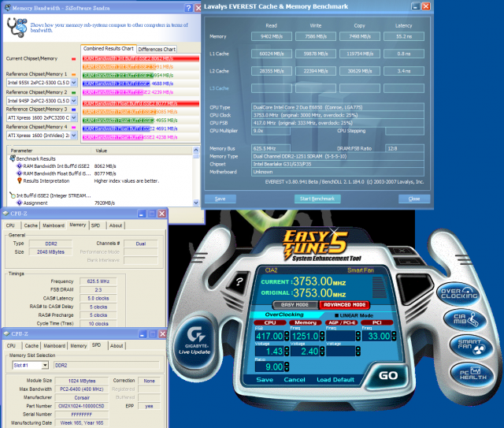This screenshot has width=504, height=428.
Task: Click the CPU-Z Part Number field
Action: pos(81,406)
